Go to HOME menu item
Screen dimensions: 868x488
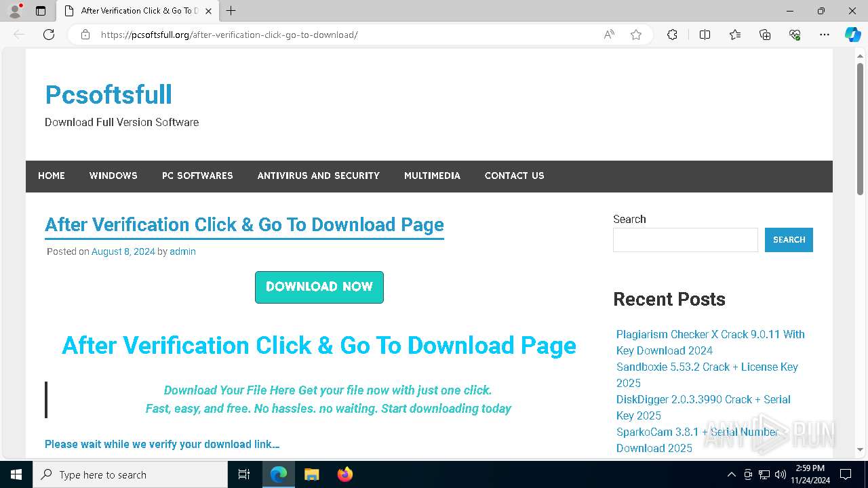pos(52,176)
